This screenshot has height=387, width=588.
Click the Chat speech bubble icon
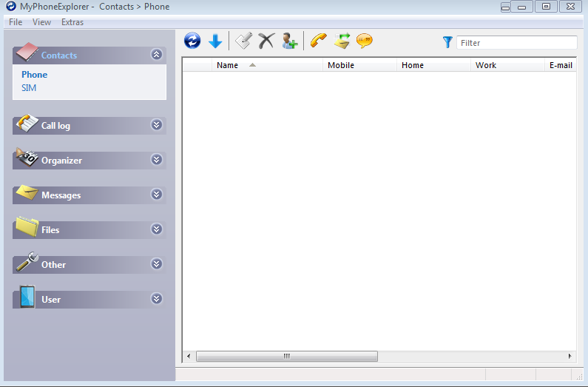(x=365, y=41)
